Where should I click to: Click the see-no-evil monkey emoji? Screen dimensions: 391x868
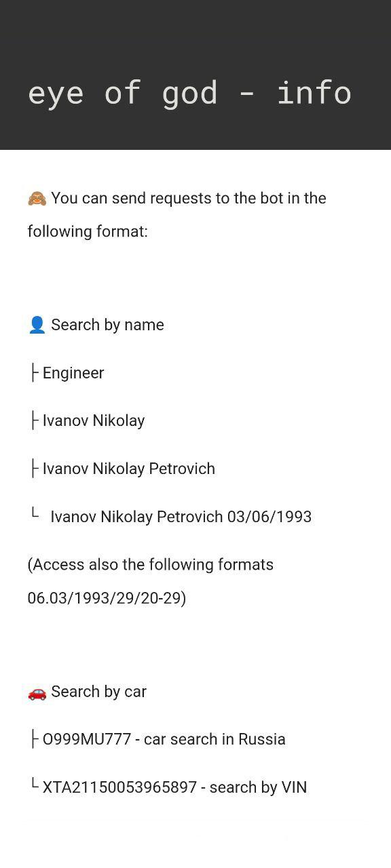[37, 199]
